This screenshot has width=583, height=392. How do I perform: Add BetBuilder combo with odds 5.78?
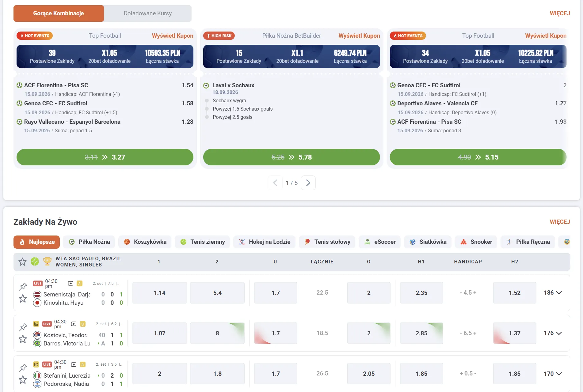click(x=291, y=157)
